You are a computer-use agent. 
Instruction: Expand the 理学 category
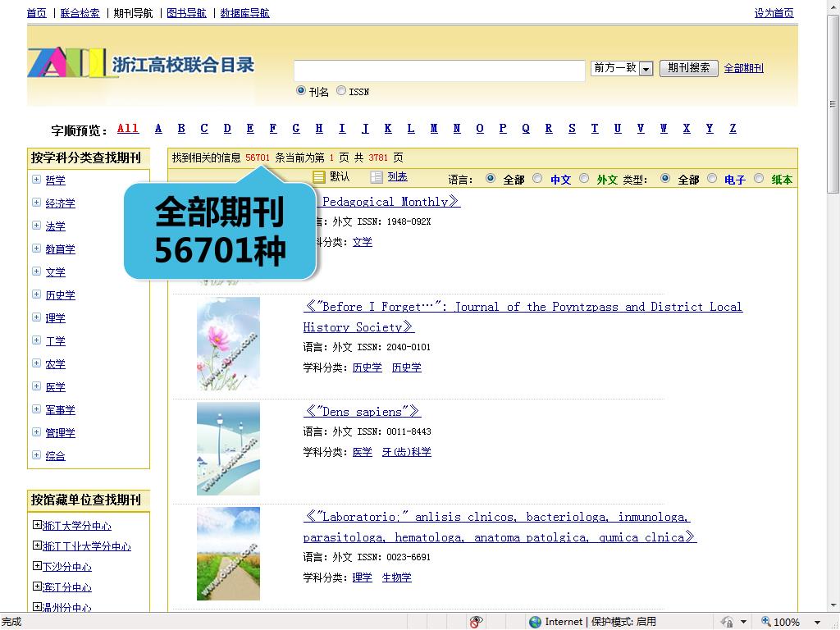coord(36,317)
